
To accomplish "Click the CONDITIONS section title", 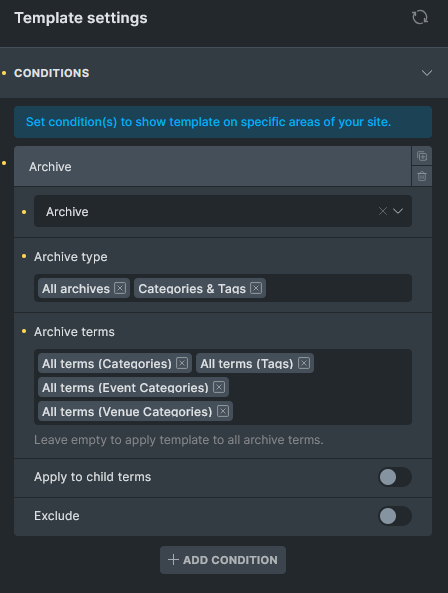I will pos(52,73).
